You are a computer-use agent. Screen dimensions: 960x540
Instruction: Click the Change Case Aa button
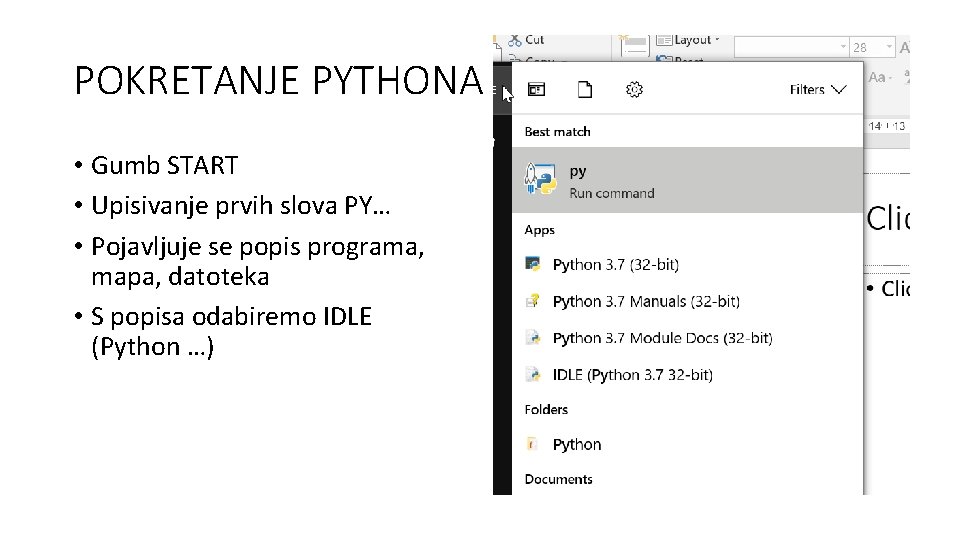[880, 78]
